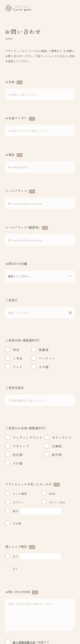Click the La-vie pure logo icon
Image resolution: width=80 pixels, height=644 pixels.
point(8,8)
